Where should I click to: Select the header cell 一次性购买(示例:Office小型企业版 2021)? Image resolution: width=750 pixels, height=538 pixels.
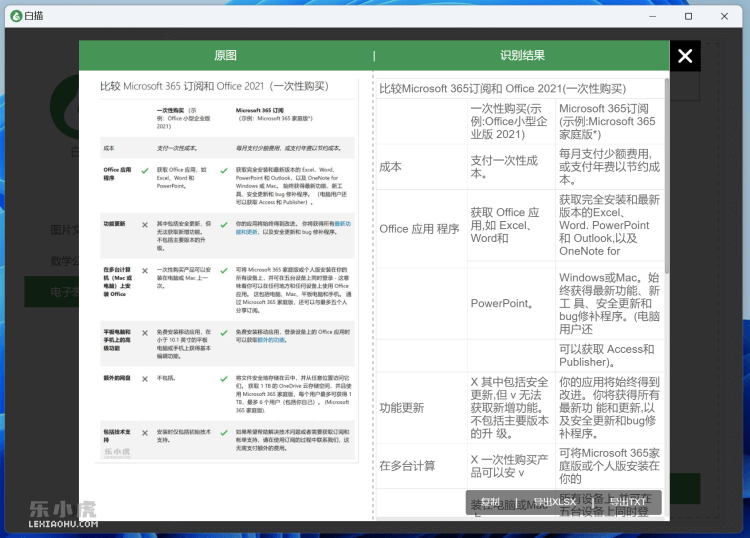click(511, 121)
